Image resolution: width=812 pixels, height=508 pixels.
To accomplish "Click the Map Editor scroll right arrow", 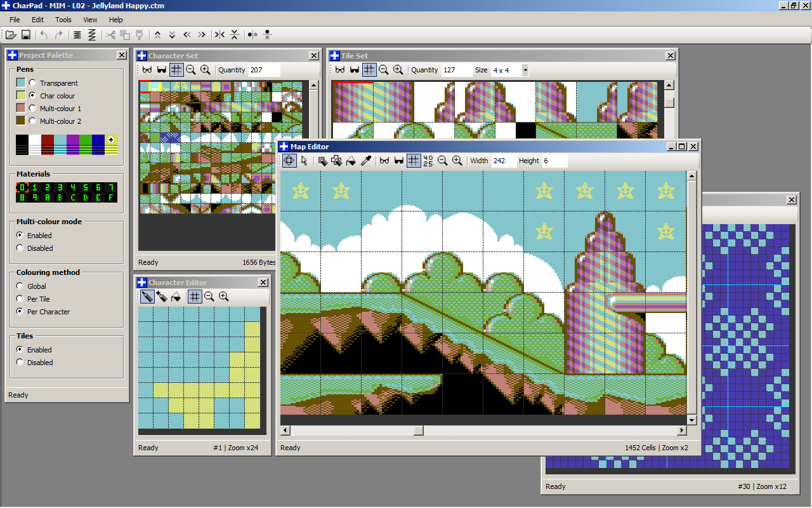I will coord(682,431).
